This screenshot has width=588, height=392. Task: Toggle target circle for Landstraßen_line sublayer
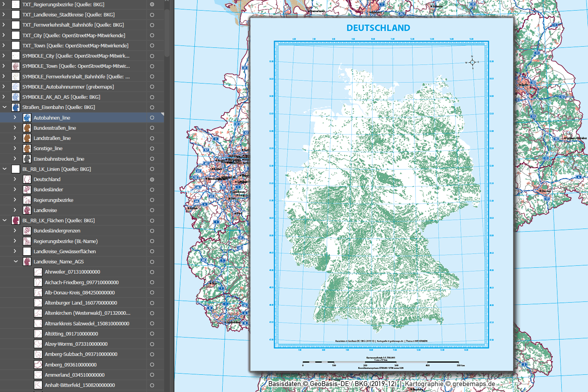pyautogui.click(x=152, y=138)
